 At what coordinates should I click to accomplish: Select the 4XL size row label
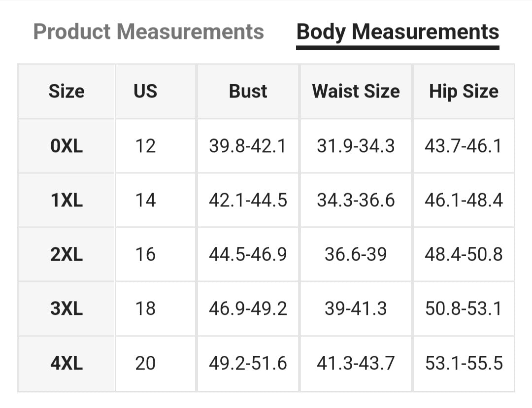coord(66,363)
